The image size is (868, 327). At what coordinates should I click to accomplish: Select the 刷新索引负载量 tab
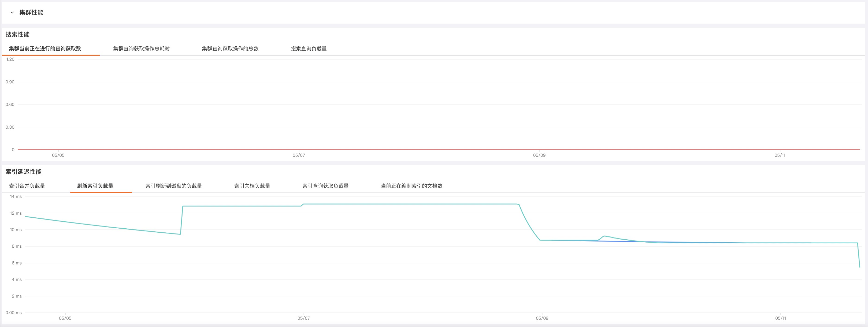95,186
